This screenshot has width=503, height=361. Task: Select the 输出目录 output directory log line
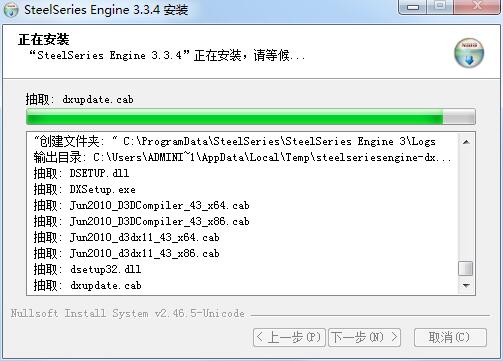[242, 157]
